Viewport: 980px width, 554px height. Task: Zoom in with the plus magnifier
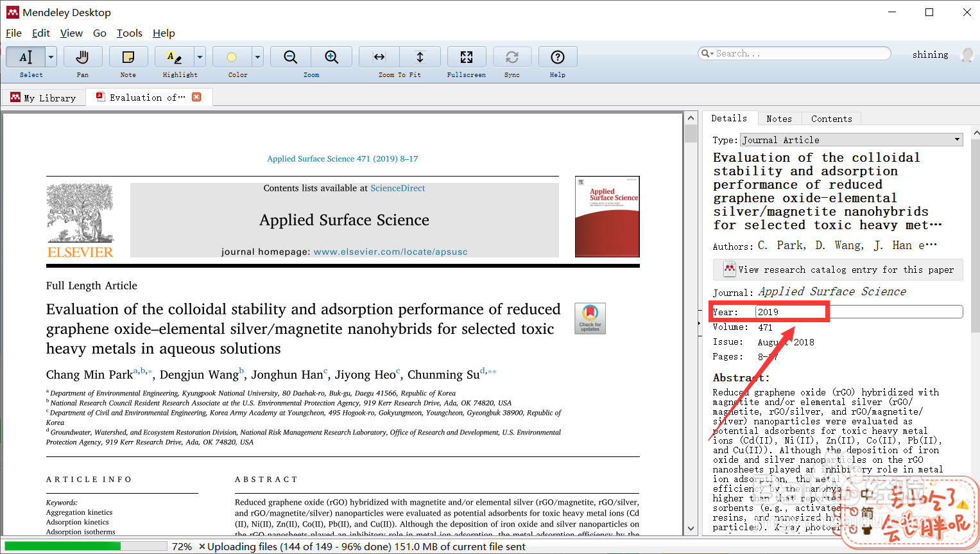point(332,57)
